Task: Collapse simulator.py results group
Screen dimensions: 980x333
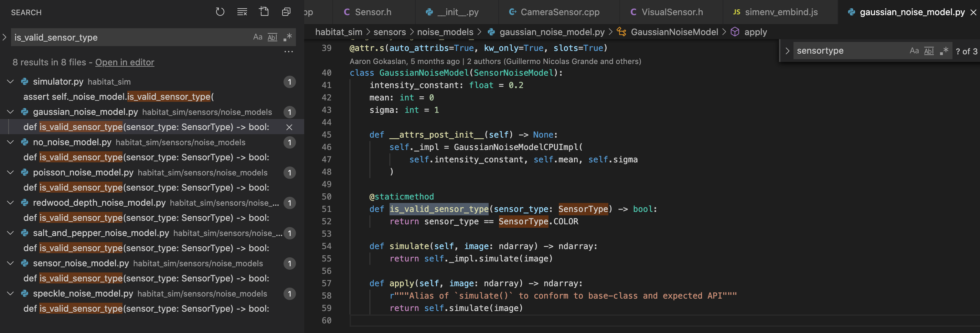Action: pos(11,81)
